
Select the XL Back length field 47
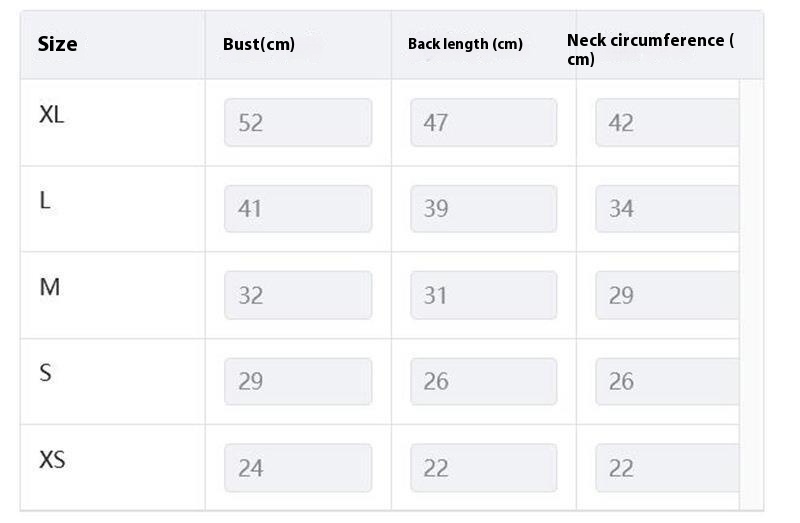484,122
